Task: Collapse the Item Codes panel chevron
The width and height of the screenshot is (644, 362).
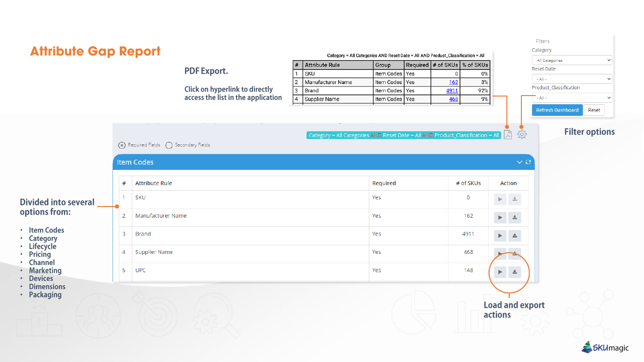Action: (519, 162)
